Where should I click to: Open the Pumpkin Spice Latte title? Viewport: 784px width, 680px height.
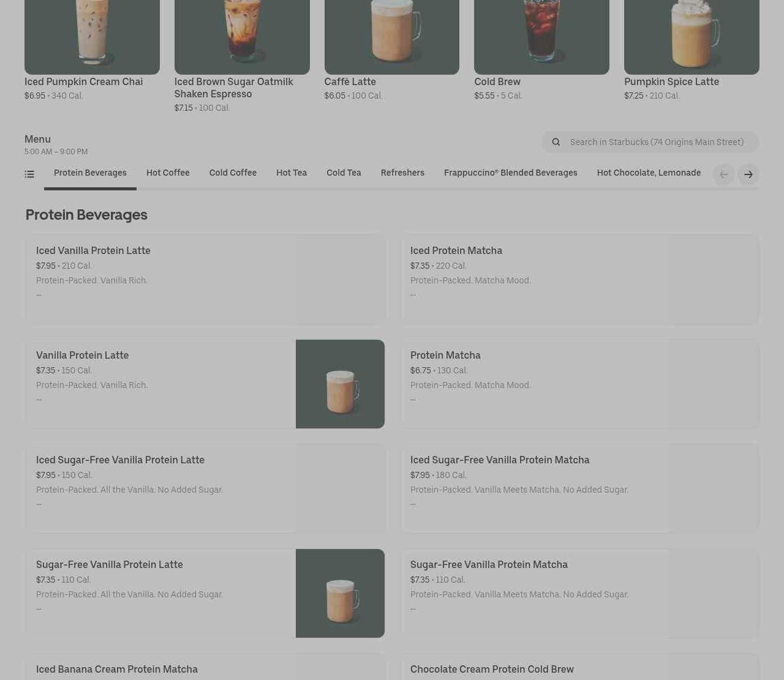[671, 82]
